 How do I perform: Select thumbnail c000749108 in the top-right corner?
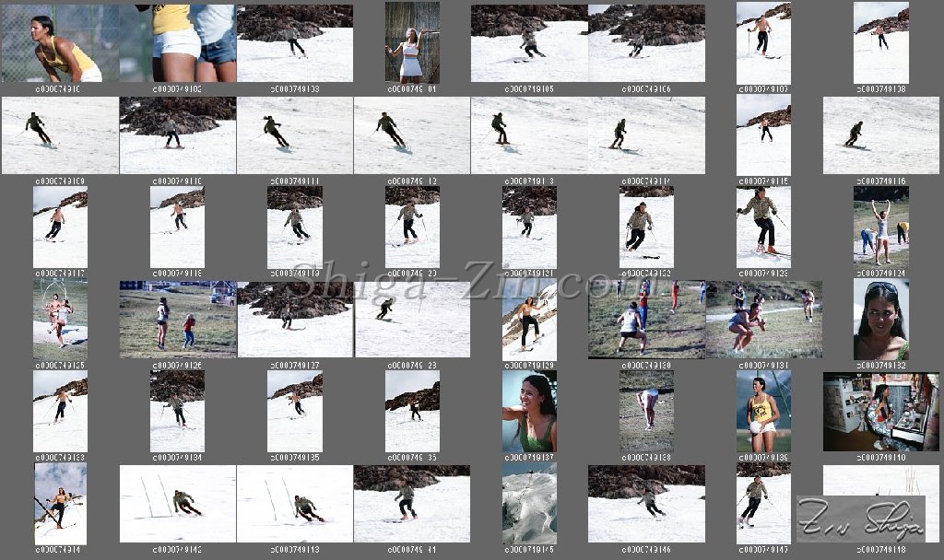click(x=880, y=42)
